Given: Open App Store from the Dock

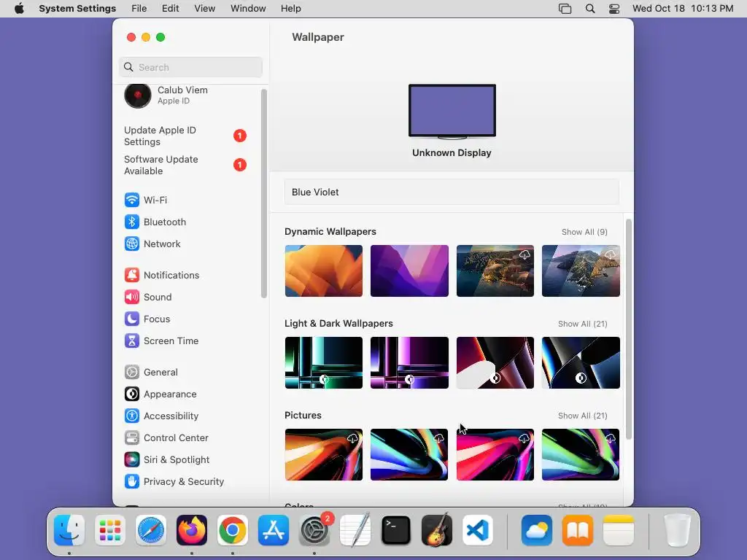Looking at the screenshot, I should (274, 530).
